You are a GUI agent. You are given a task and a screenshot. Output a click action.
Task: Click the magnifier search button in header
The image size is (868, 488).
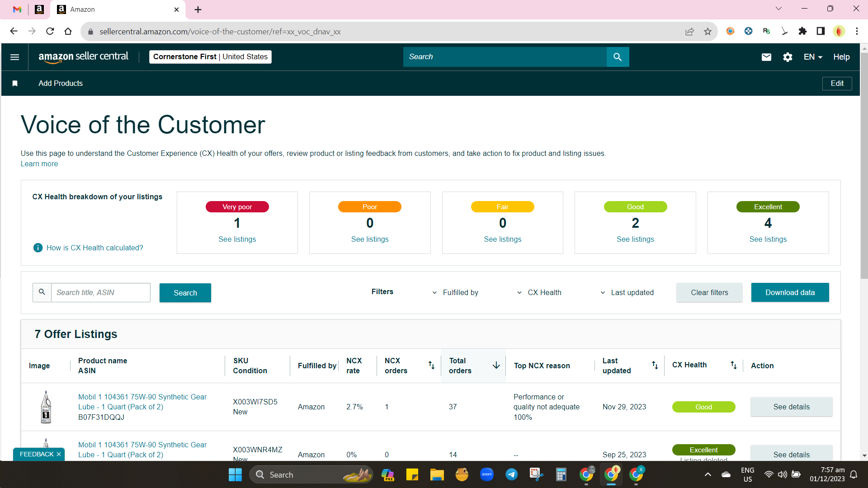[618, 57]
